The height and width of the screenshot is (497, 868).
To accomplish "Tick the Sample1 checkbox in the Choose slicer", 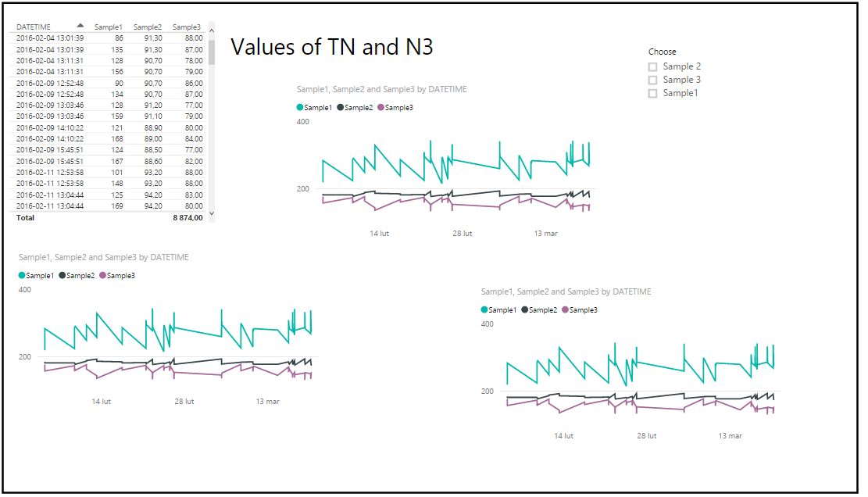I will coord(652,94).
